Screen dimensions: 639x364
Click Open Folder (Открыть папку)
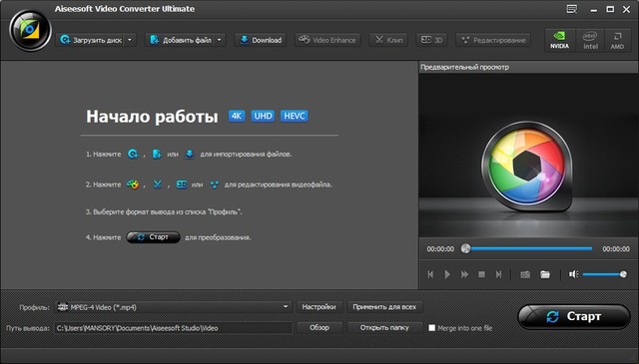click(x=384, y=327)
